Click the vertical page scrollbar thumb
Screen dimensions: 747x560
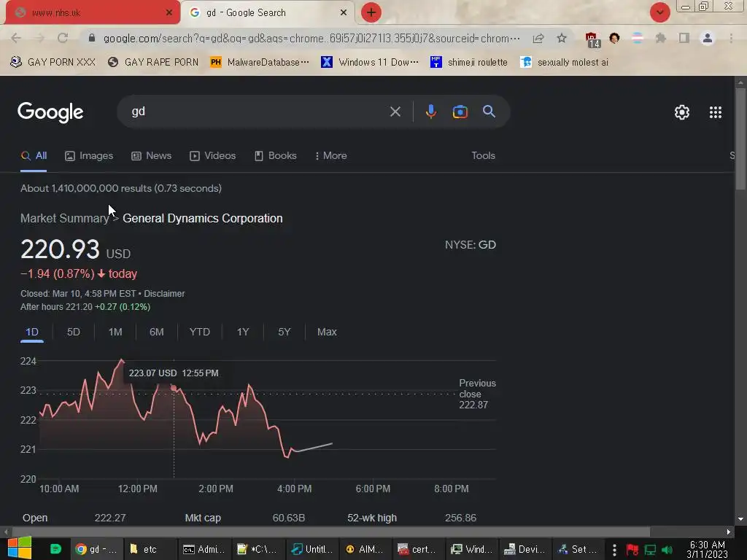tap(740, 139)
